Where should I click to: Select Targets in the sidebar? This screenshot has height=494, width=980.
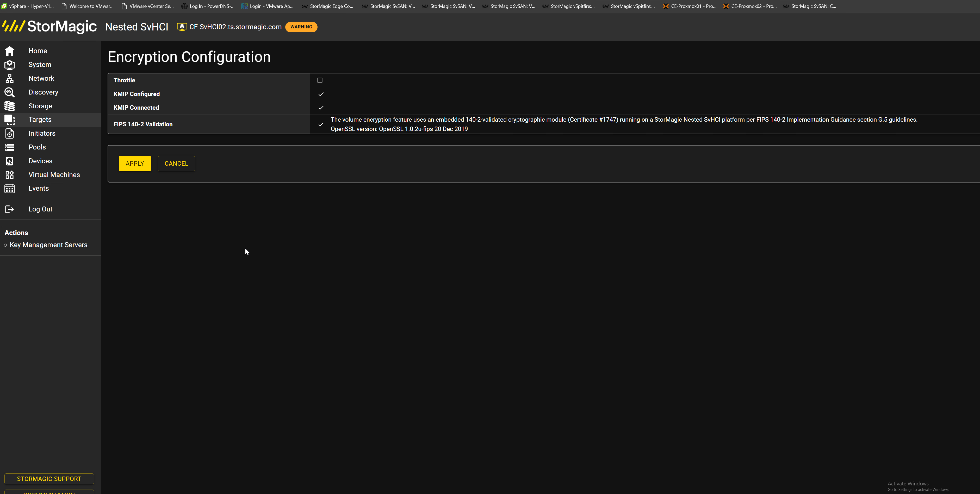pyautogui.click(x=40, y=120)
